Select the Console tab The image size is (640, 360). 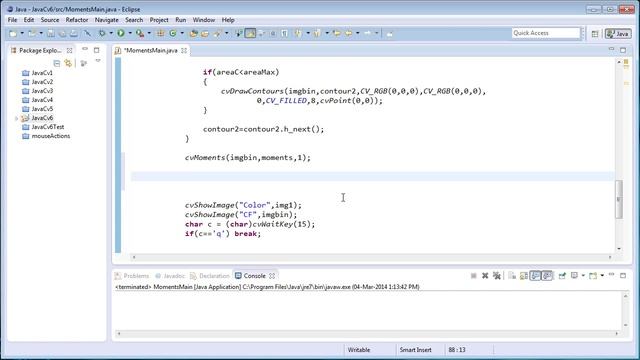pyautogui.click(x=254, y=276)
